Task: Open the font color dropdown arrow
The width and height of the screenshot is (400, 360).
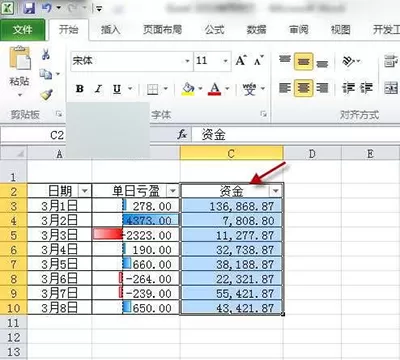Action: 227,89
